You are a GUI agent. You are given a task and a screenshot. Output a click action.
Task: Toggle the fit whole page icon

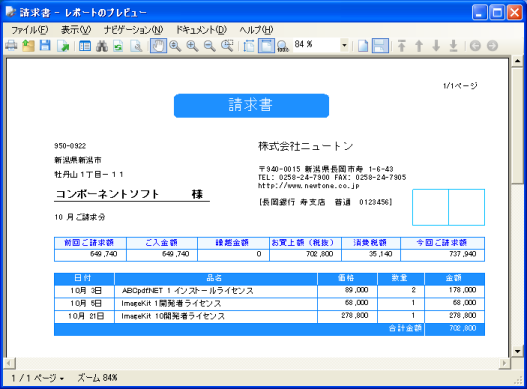[266, 46]
